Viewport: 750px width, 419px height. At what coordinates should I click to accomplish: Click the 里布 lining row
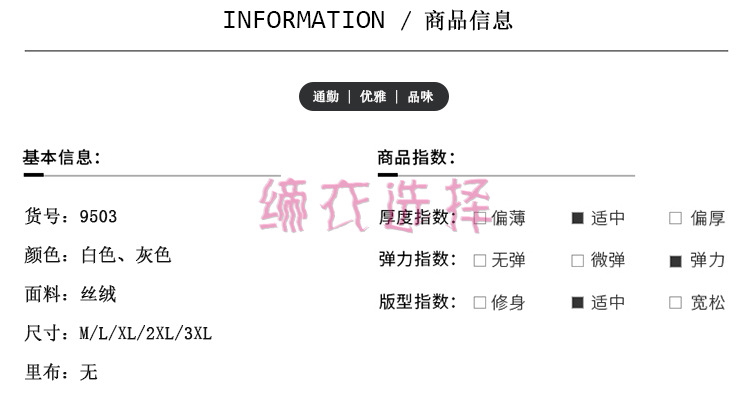[x=61, y=372]
